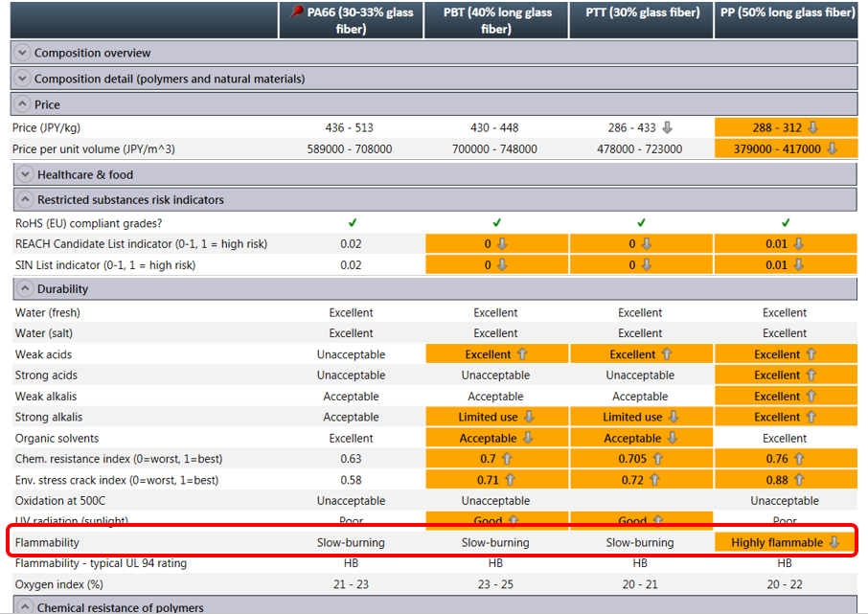Click the 'Chem. resistance index' row label
This screenshot has height=614, width=868.
(119, 459)
